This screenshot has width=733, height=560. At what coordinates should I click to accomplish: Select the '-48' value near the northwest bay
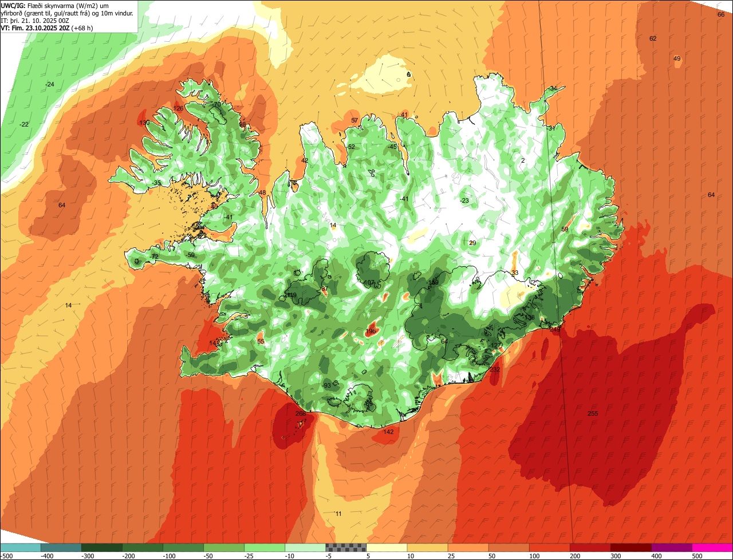point(261,192)
